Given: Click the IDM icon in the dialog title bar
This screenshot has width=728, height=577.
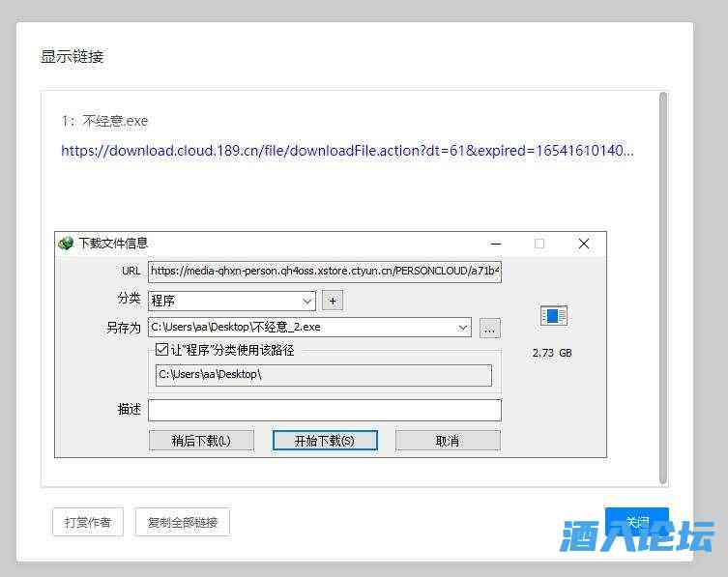Looking at the screenshot, I should click(66, 244).
